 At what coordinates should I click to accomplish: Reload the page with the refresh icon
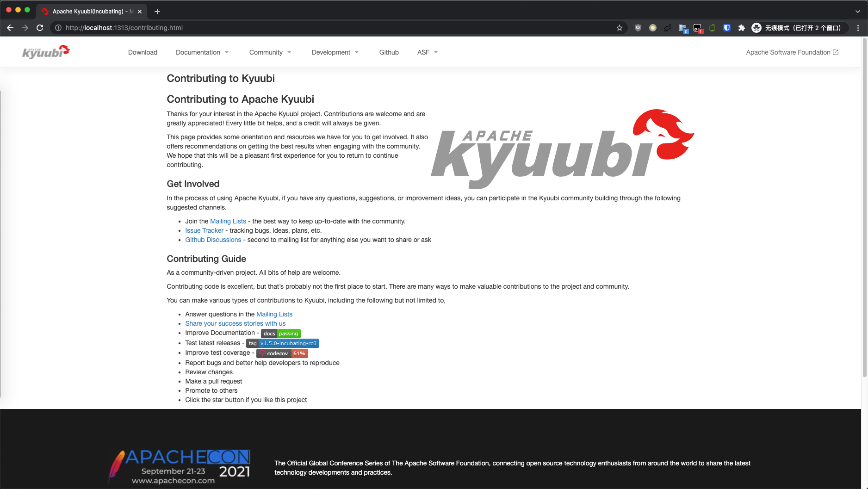tap(40, 28)
